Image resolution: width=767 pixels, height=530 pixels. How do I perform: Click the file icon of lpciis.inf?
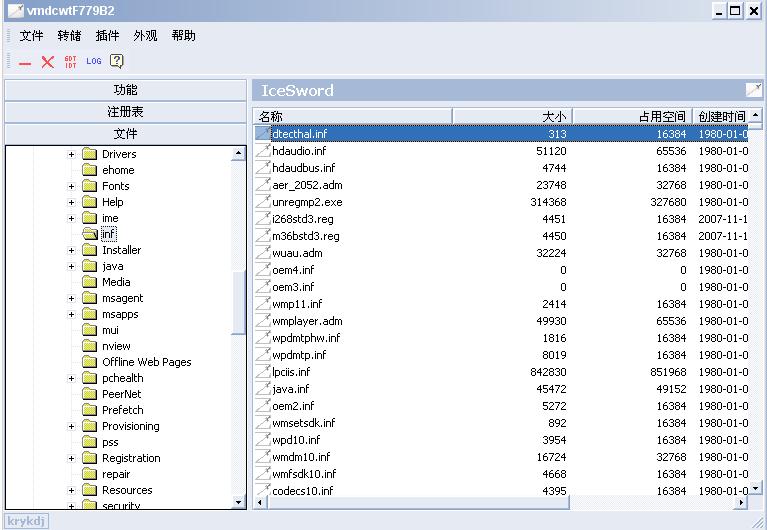coord(263,371)
